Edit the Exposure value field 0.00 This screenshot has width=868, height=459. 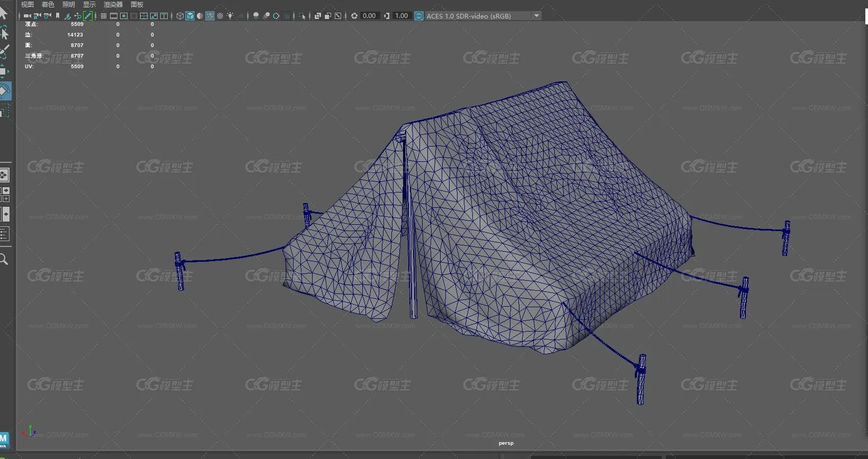(370, 16)
